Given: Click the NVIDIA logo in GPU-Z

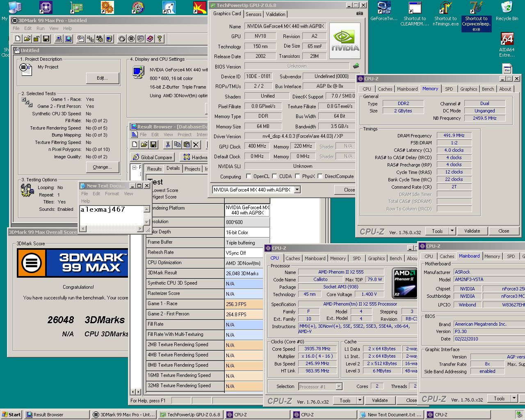Looking at the screenshot, I should pos(345,40).
